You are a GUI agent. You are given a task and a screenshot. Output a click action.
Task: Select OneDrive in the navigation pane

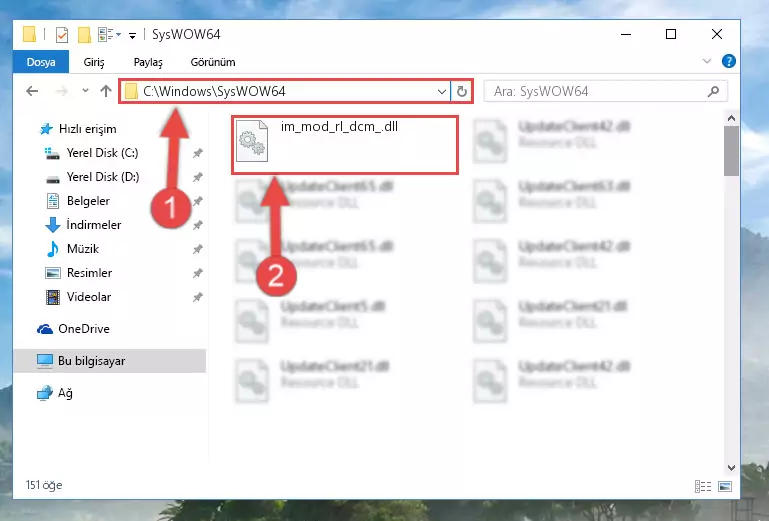pyautogui.click(x=84, y=329)
